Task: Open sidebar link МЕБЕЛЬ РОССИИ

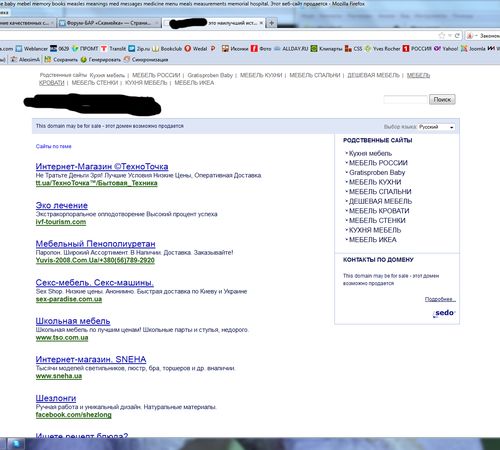Action: (x=378, y=163)
